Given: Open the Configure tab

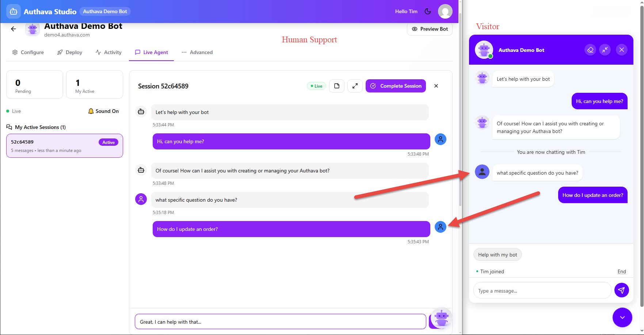Looking at the screenshot, I should click(28, 52).
